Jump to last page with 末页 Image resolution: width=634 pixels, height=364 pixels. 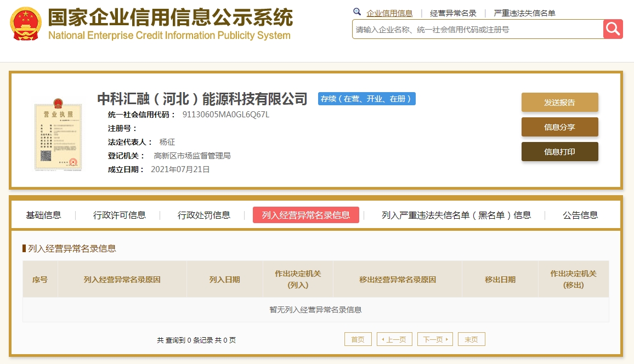coord(472,339)
